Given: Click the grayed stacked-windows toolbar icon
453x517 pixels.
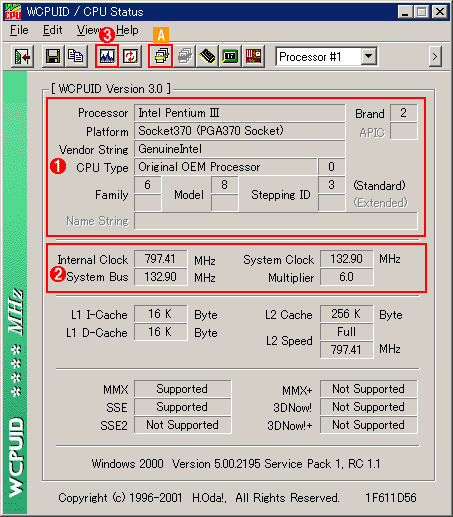Looking at the screenshot, I should point(185,56).
